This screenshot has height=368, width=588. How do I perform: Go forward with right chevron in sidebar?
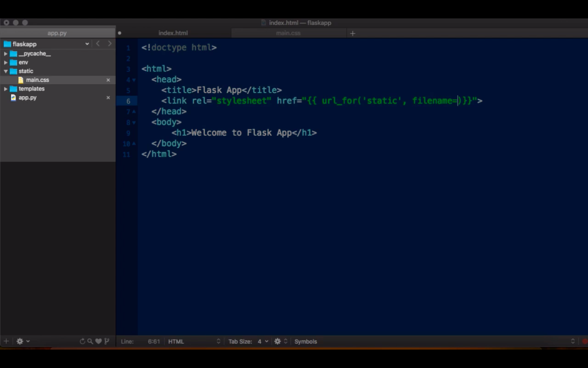click(x=109, y=43)
